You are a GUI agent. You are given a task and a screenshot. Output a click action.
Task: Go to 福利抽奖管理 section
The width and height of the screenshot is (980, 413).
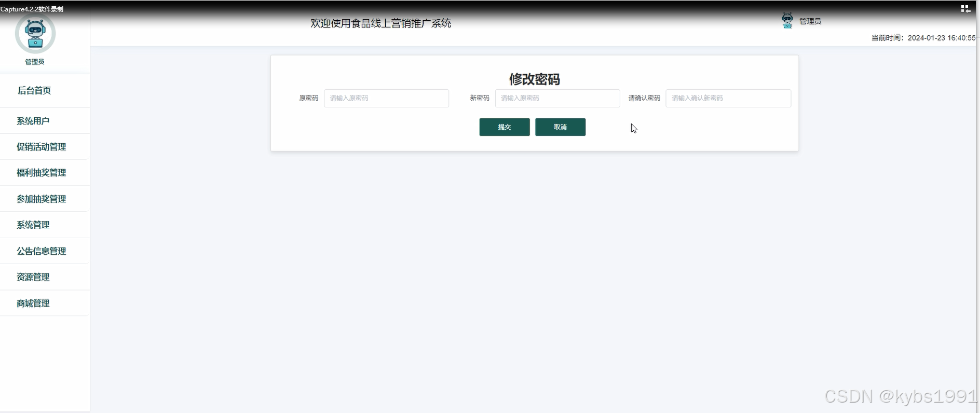[x=42, y=173]
